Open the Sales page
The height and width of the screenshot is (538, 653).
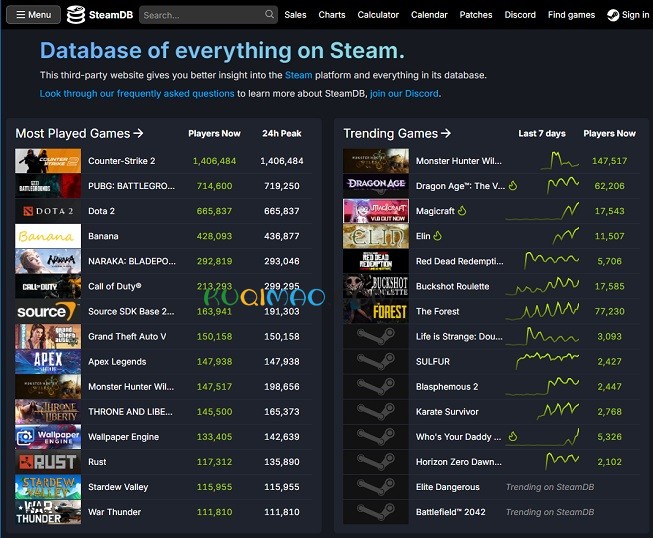point(295,15)
